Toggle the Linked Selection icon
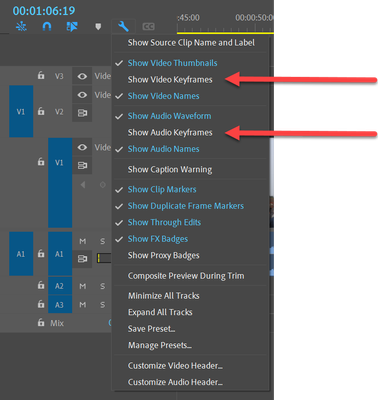Viewport: 378px width, 400px height. (x=72, y=26)
